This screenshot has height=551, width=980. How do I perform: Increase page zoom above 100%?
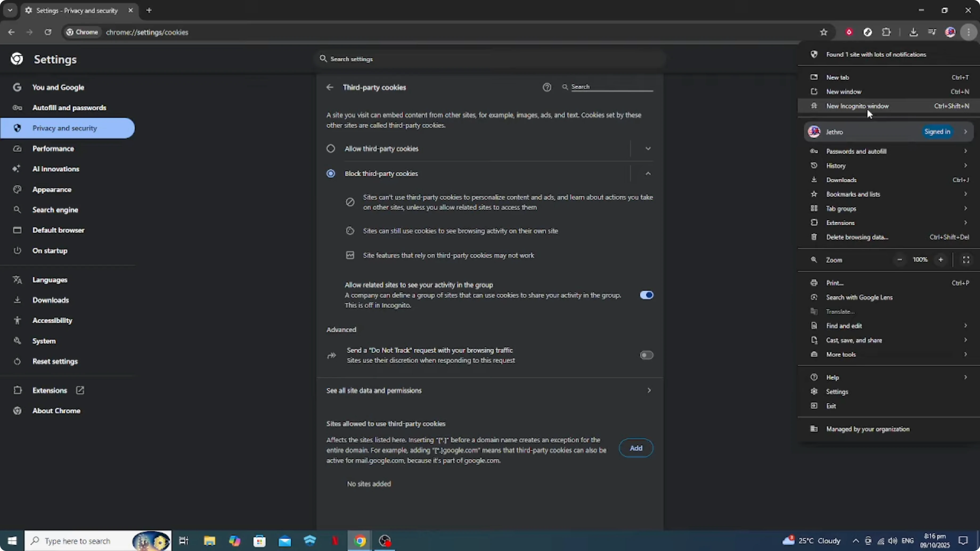point(941,260)
